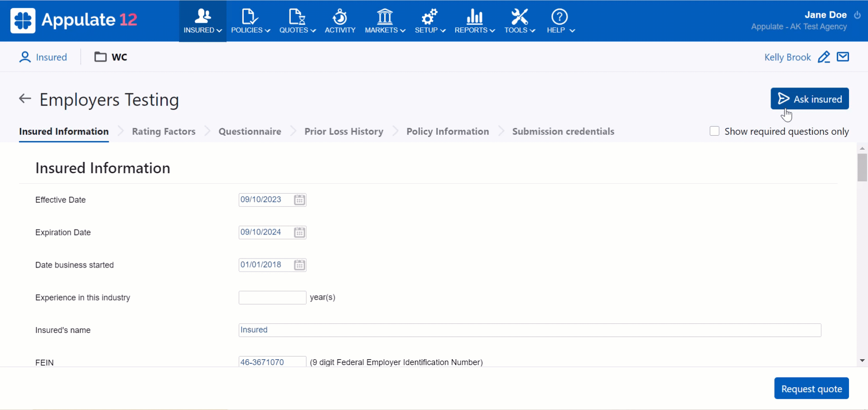Click the Employers Testing page heading
868x410 pixels.
[109, 100]
